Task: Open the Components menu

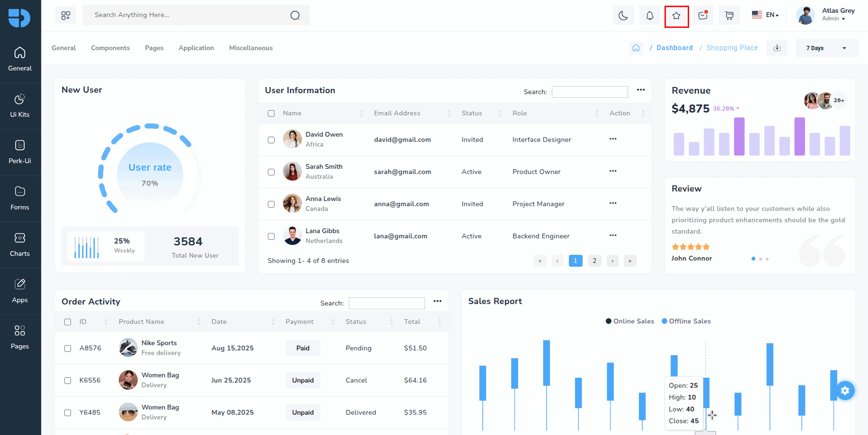Action: 110,48
